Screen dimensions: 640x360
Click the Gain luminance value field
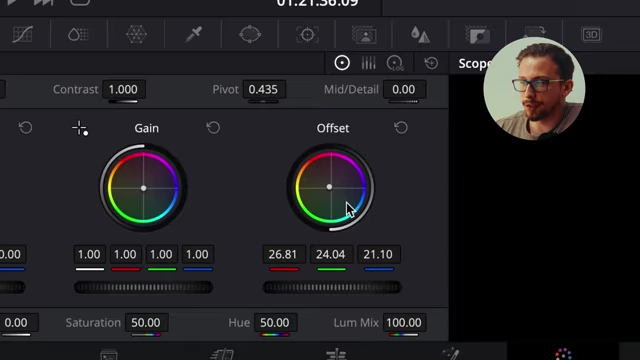pos(89,254)
